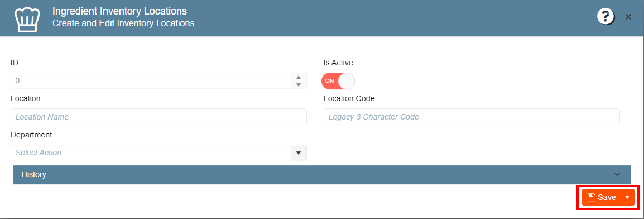Click the Location Code label
The image size is (644, 219).
[x=349, y=99]
